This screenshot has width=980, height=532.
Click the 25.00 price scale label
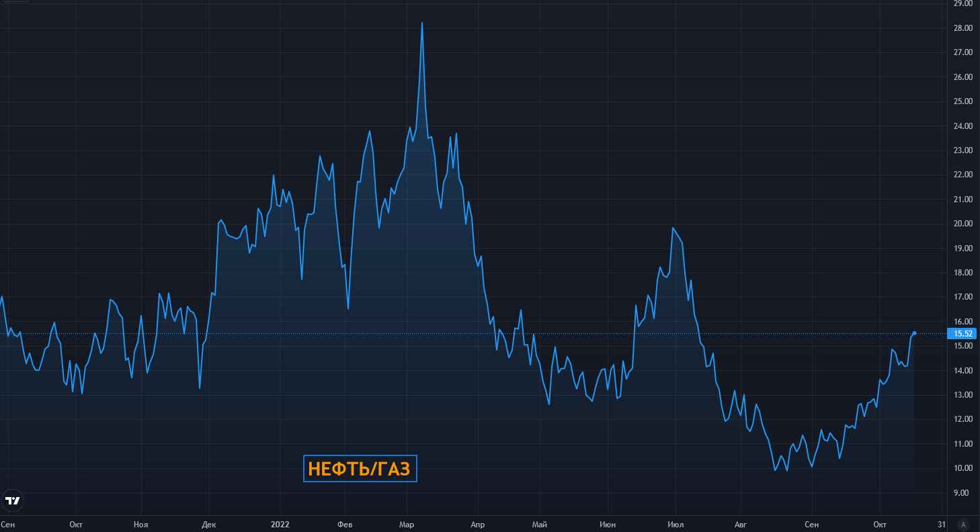pos(963,101)
